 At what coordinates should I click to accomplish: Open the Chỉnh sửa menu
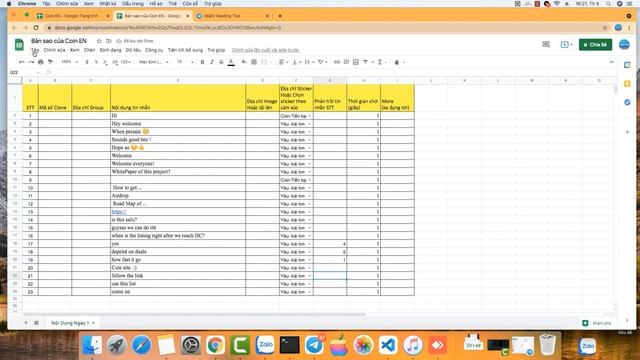(54, 50)
